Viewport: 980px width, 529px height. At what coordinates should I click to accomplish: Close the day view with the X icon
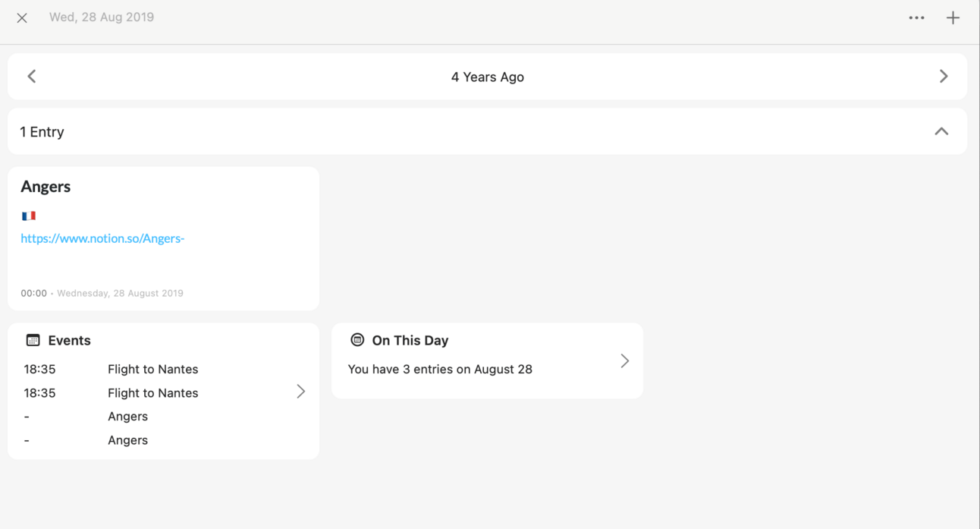coord(22,17)
